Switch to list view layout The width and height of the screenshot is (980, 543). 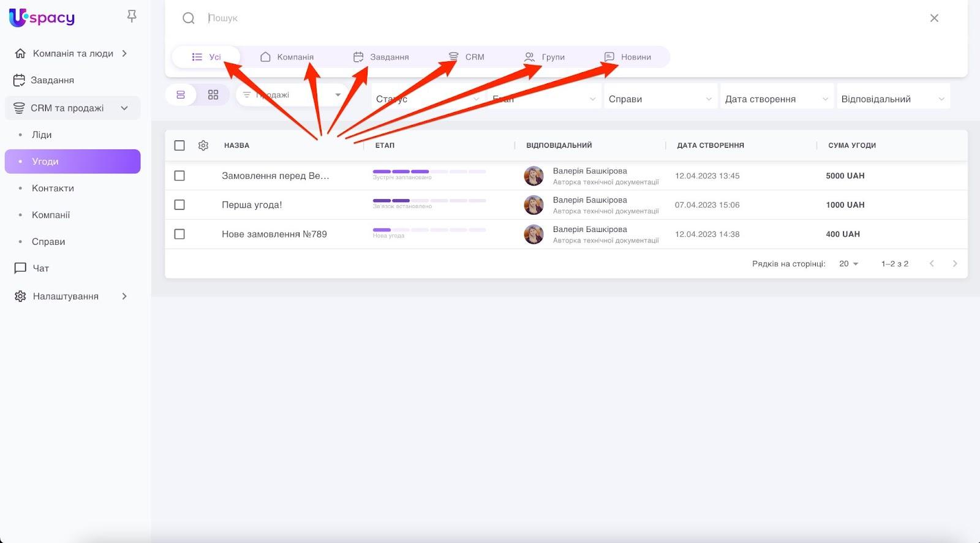181,95
